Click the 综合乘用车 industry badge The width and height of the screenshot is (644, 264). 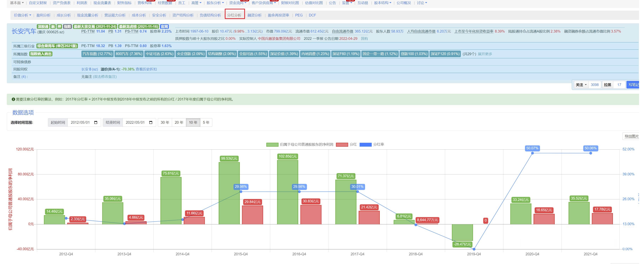pyautogui.click(x=57, y=46)
